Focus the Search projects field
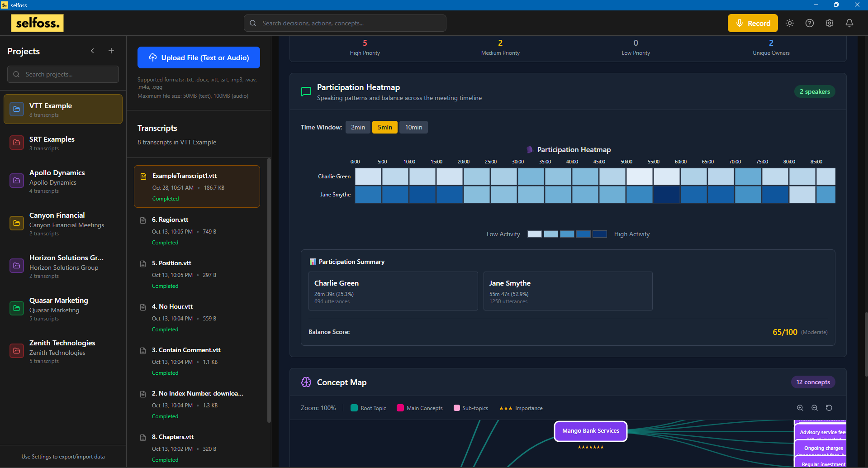The image size is (868, 468). 63,74
